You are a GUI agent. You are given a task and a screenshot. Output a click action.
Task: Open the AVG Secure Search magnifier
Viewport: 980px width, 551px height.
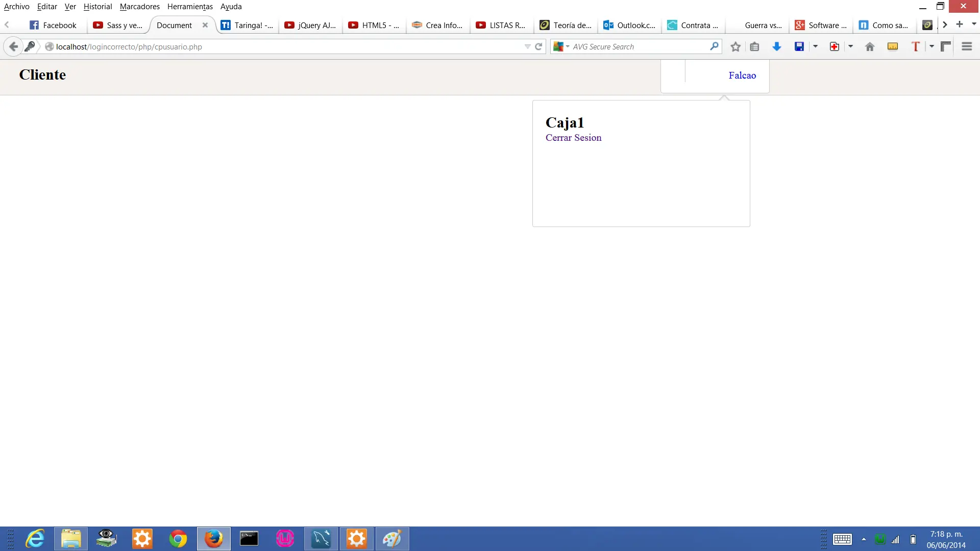[x=715, y=46]
